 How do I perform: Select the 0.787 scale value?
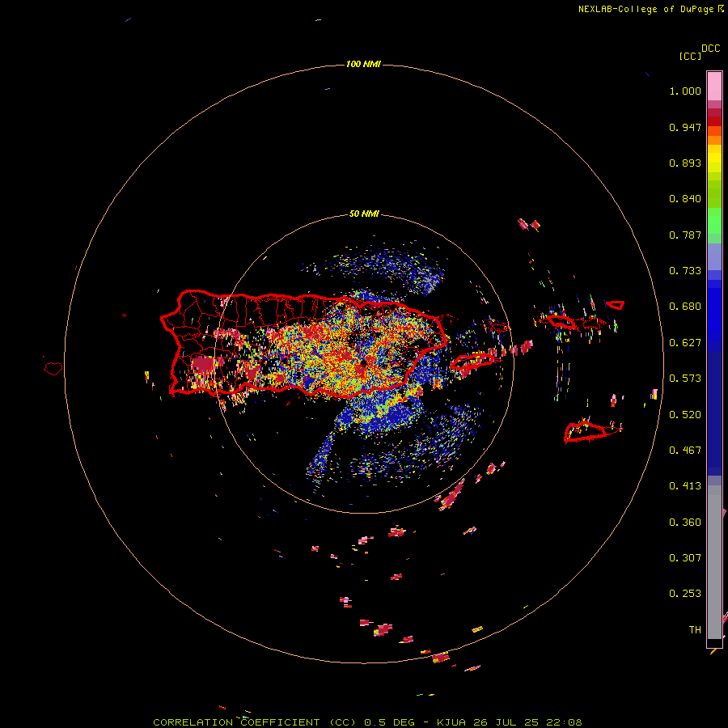685,235
